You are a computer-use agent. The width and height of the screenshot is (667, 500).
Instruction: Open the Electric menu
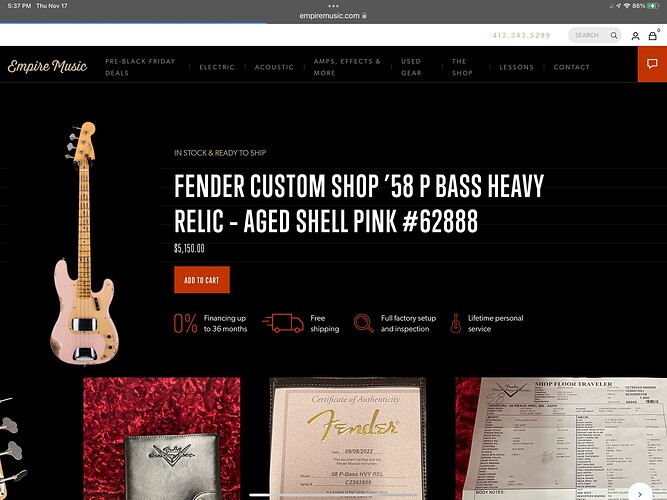pos(217,67)
